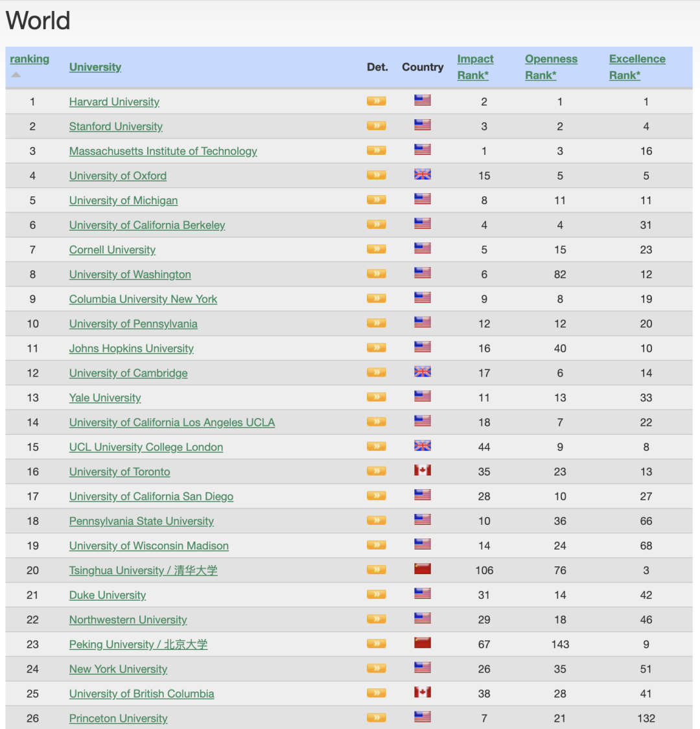This screenshot has height=729, width=700.
Task: Open University of Washington link
Action: [x=130, y=274]
